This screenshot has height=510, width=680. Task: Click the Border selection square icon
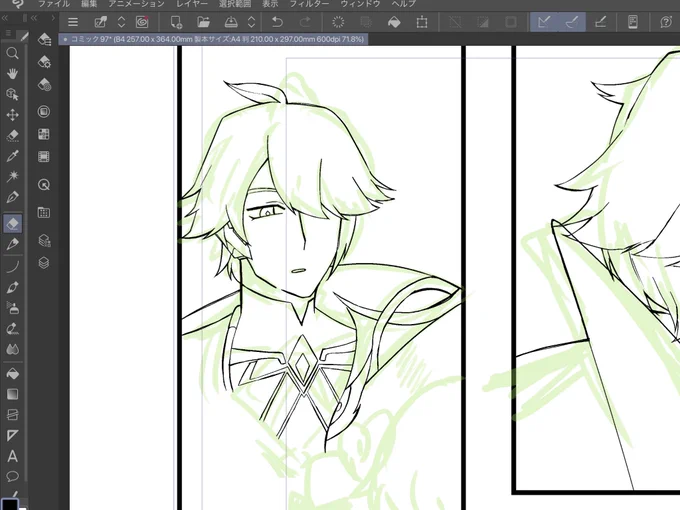point(511,22)
